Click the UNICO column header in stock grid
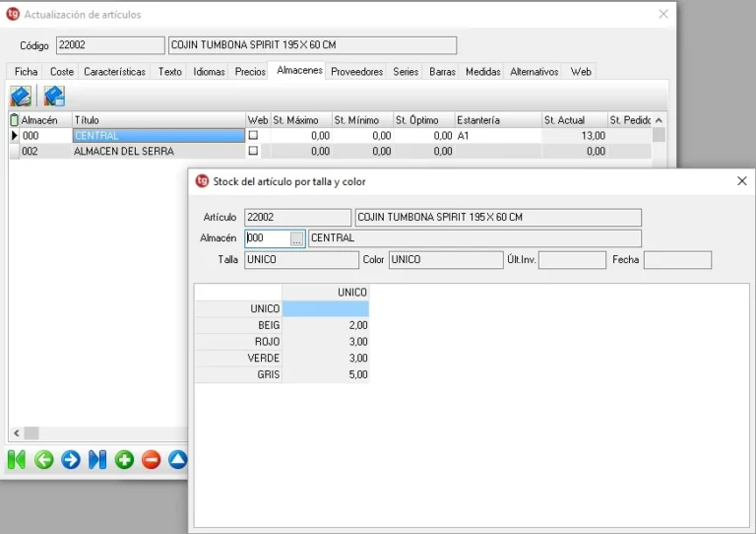This screenshot has width=756, height=534. (326, 293)
